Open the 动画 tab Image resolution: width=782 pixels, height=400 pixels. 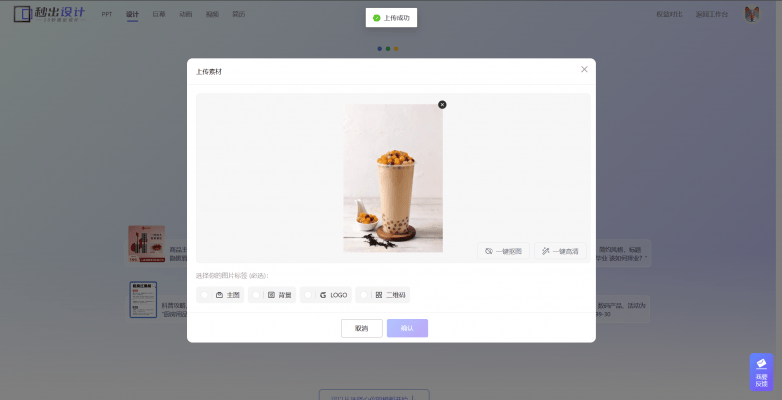tap(185, 15)
